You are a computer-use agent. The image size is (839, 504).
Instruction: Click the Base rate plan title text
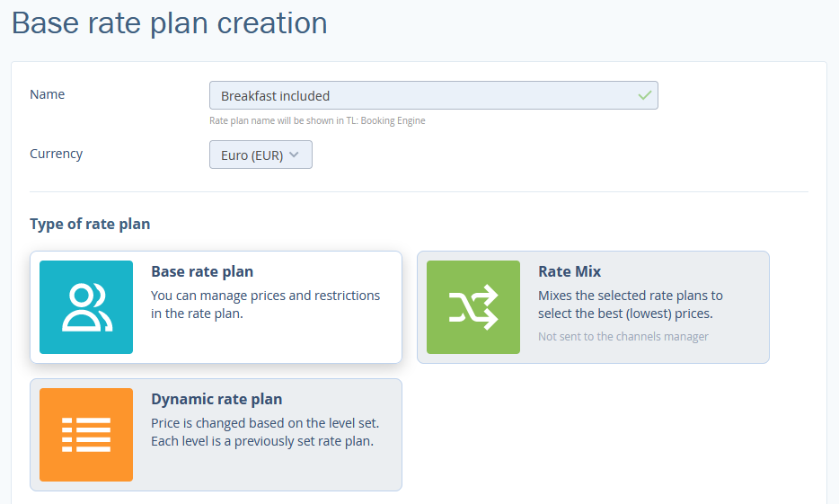point(202,272)
